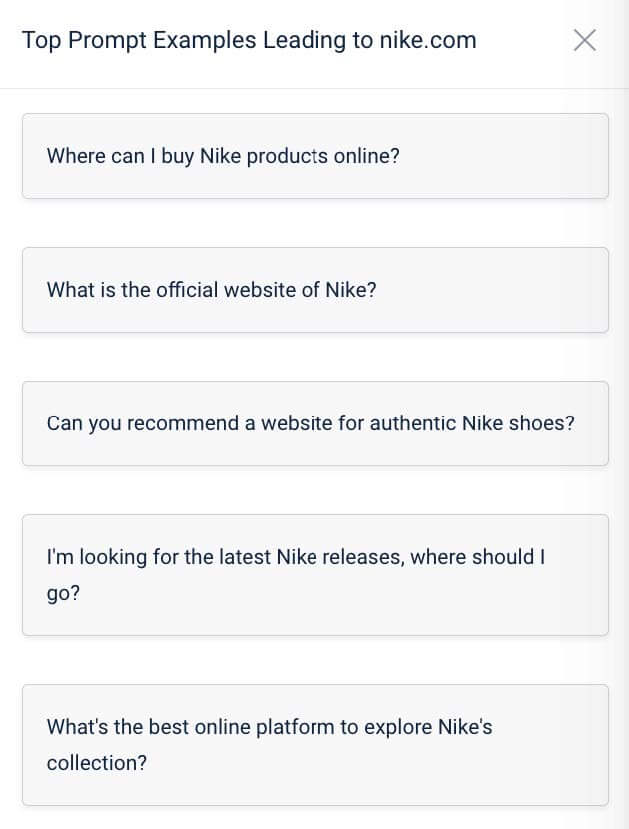Click the text 'What is the official website of Nike?'
629x829 pixels.
coord(212,290)
